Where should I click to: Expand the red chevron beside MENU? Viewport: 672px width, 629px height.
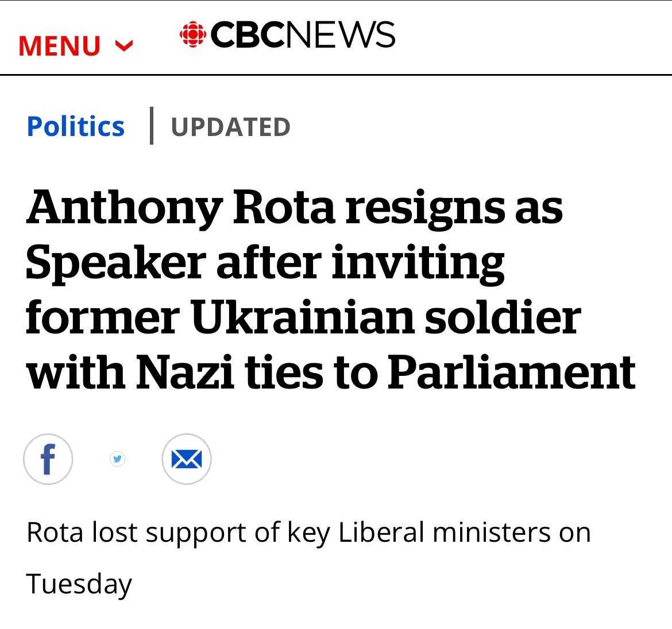coord(124,45)
